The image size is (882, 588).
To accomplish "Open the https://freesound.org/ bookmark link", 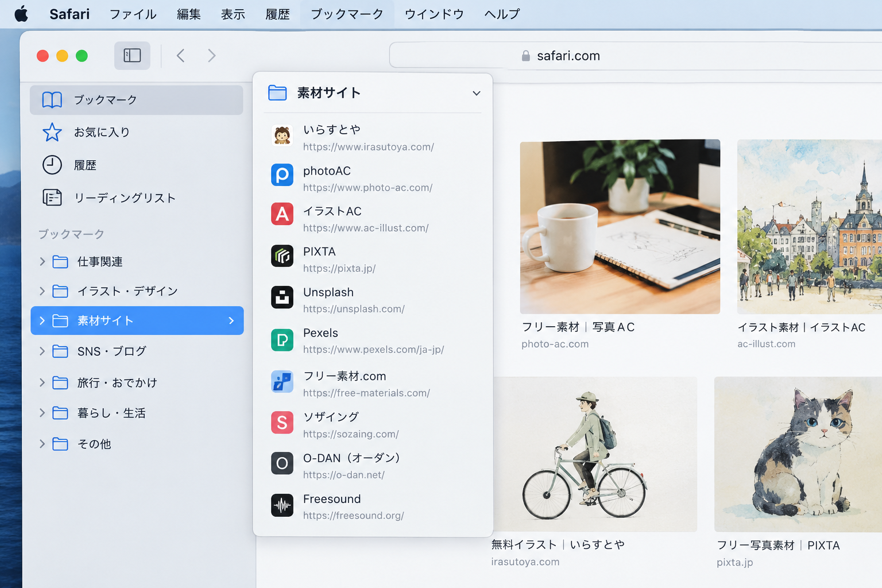I will point(354,516).
